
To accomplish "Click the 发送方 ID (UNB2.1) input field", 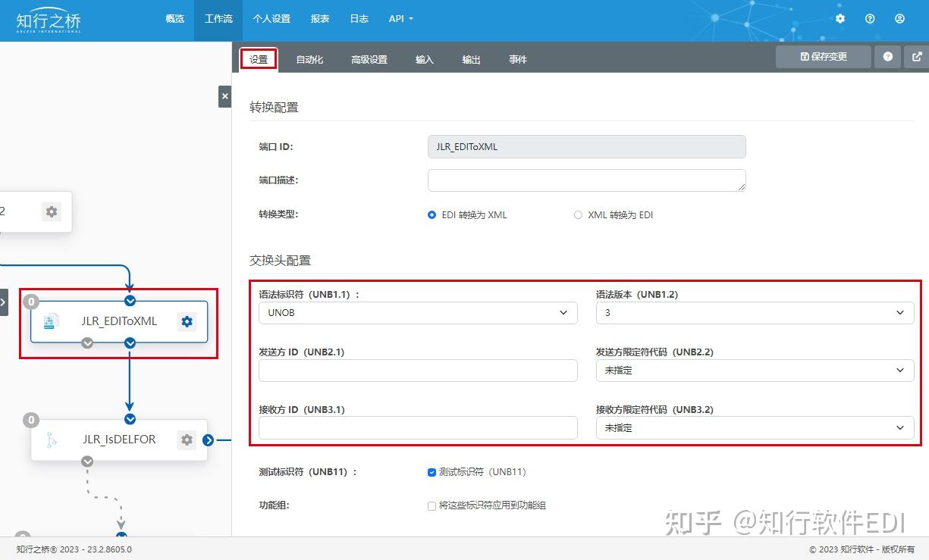I will pos(418,371).
